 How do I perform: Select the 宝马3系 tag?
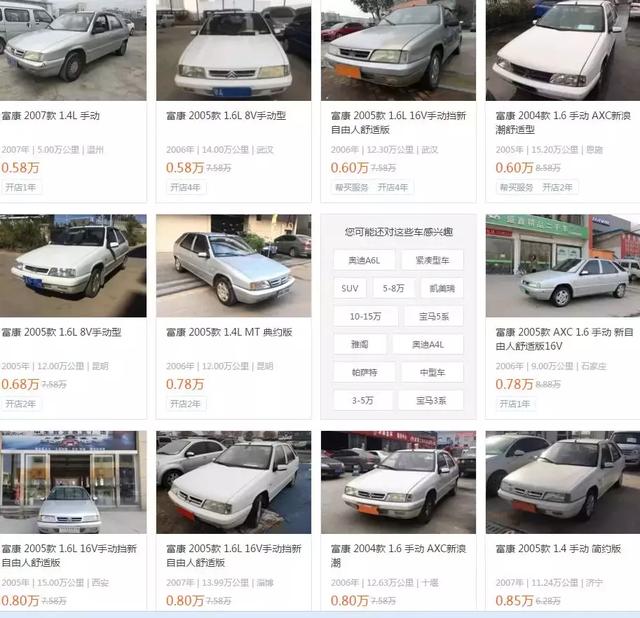431,400
